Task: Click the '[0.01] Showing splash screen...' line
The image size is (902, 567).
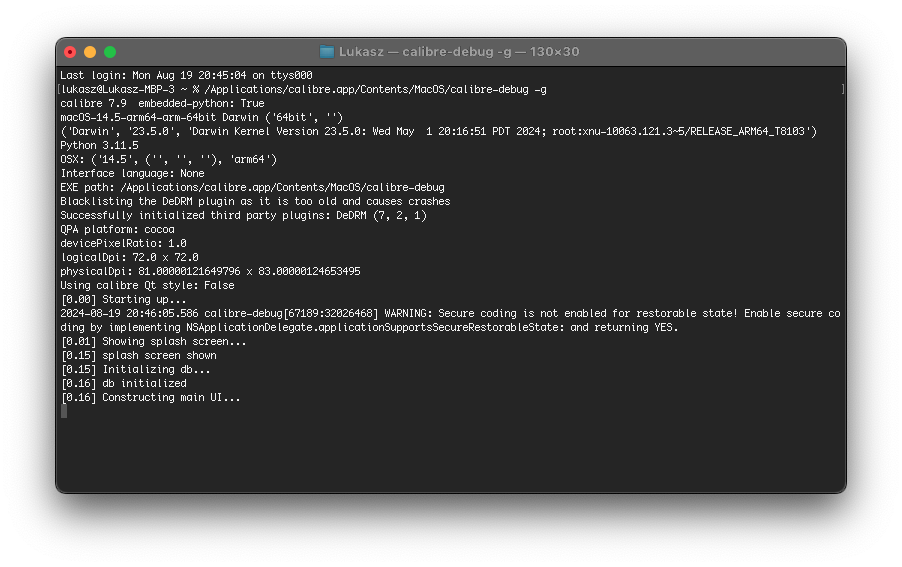Action: click(x=153, y=341)
